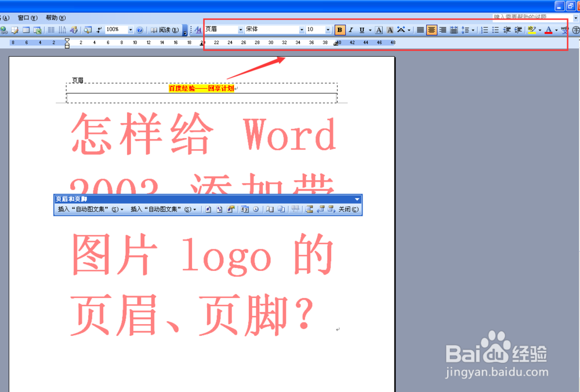Apply italic formatting
580x392 pixels.
(x=350, y=30)
